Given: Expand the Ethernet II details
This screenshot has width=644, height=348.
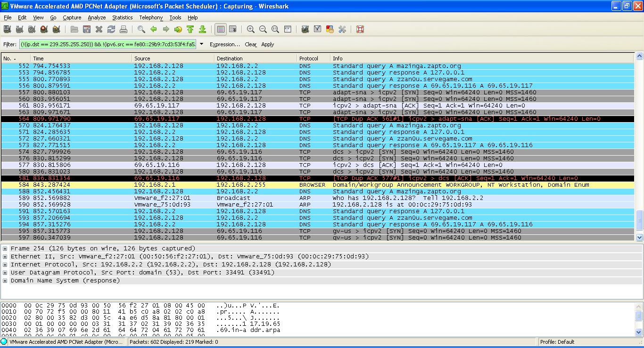Looking at the screenshot, I should coord(5,257).
